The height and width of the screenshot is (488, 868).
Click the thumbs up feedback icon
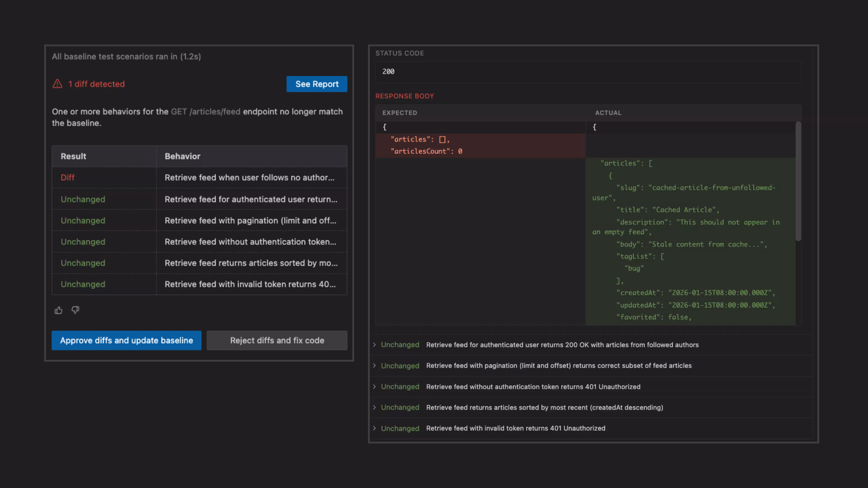(x=58, y=310)
